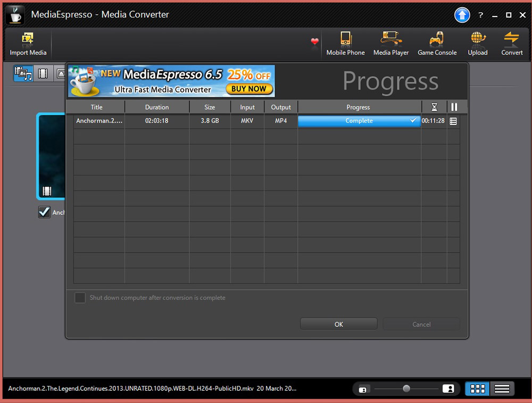Click the blue Complete progress bar
This screenshot has height=403, width=532.
click(x=359, y=121)
